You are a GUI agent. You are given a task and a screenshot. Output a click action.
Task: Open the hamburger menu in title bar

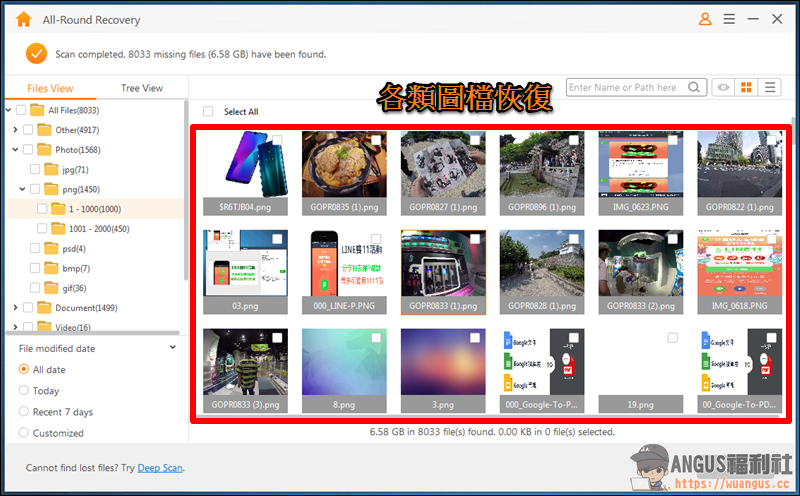click(x=729, y=19)
